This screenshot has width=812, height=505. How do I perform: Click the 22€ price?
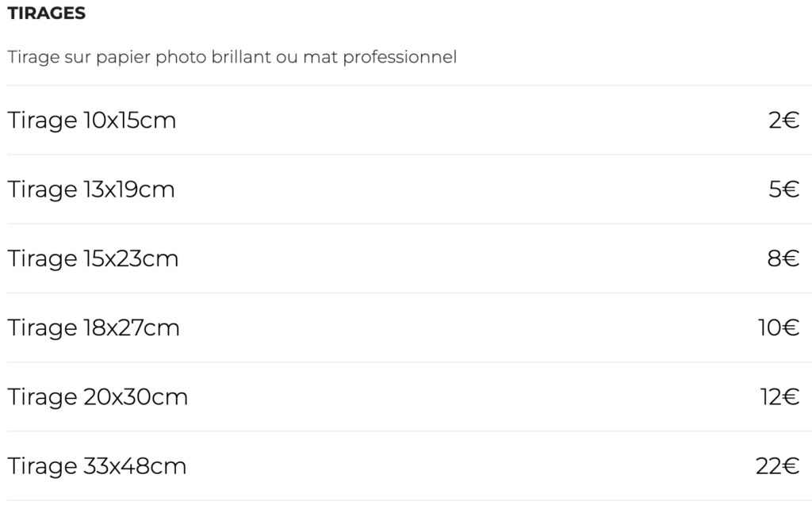pos(777,466)
